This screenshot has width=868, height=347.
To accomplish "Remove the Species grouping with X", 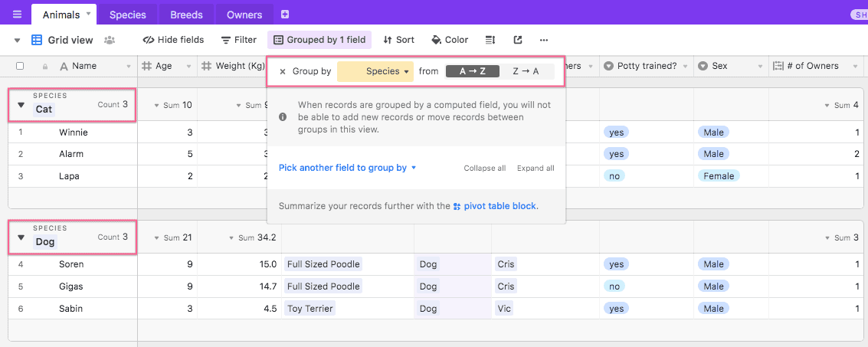I will pos(283,71).
